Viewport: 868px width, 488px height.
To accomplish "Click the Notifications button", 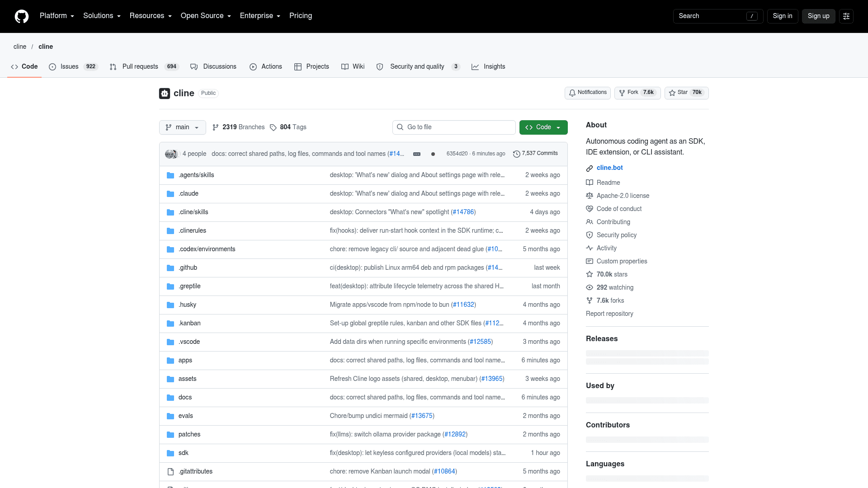I will coord(587,93).
